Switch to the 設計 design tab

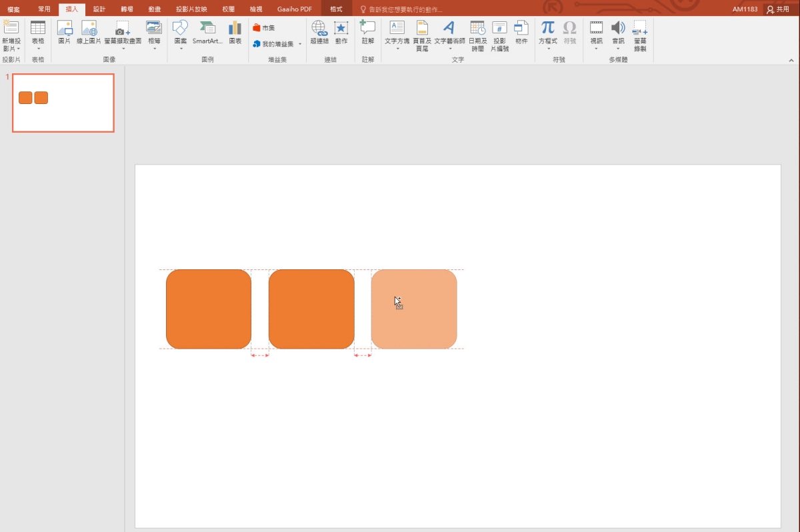(99, 9)
